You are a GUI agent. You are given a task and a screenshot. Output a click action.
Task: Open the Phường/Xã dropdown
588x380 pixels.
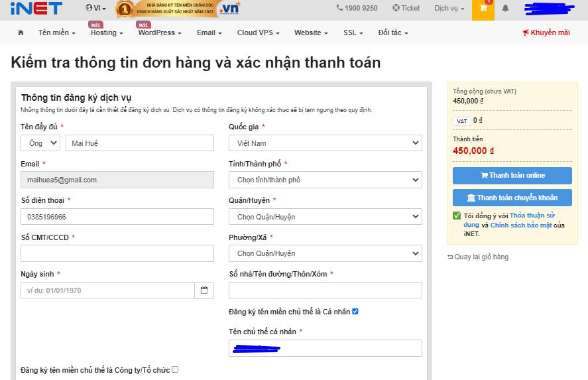tap(325, 253)
